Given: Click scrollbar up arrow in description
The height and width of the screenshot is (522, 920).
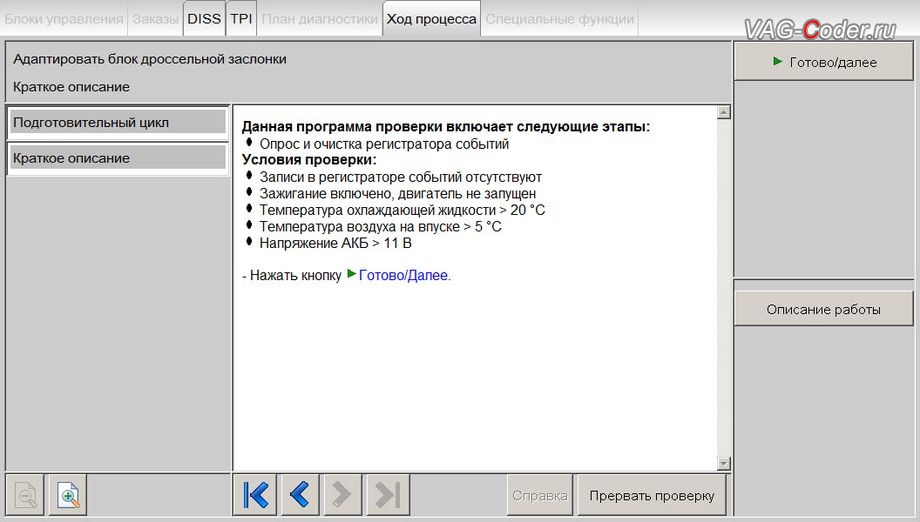Looking at the screenshot, I should coord(723,112).
